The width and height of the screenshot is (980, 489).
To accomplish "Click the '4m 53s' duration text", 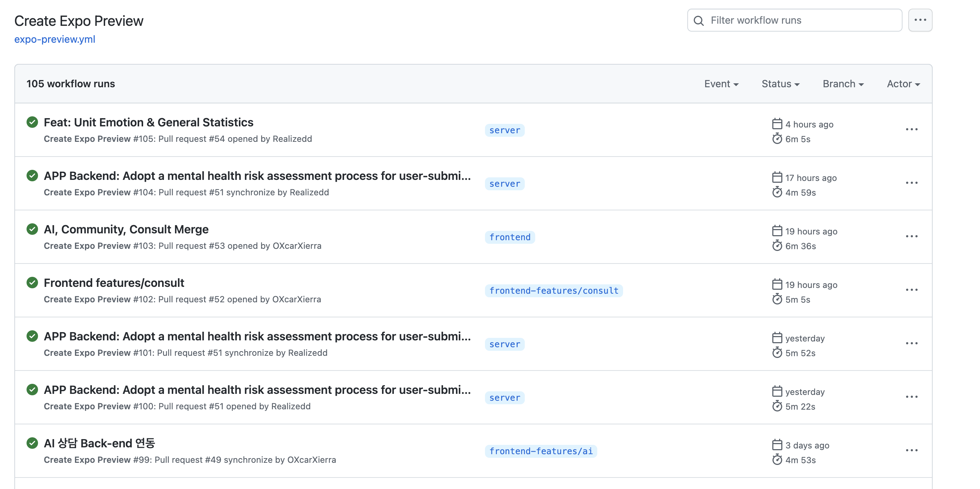I will point(800,460).
